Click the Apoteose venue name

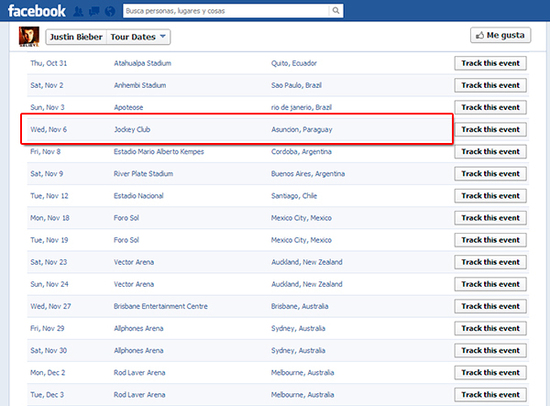(128, 107)
